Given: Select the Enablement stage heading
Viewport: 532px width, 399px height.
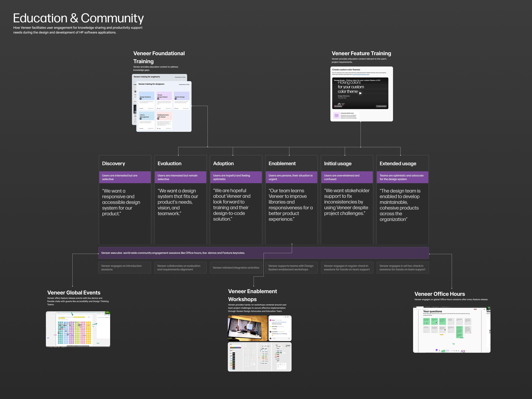Looking at the screenshot, I should pyautogui.click(x=282, y=164).
